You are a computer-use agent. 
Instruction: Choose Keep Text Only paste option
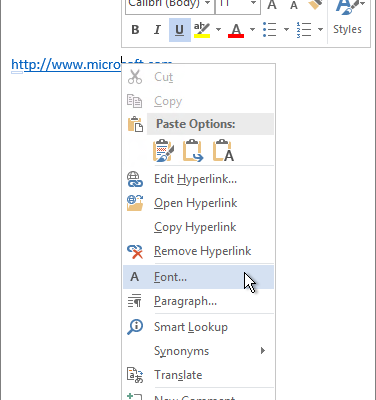tap(223, 151)
